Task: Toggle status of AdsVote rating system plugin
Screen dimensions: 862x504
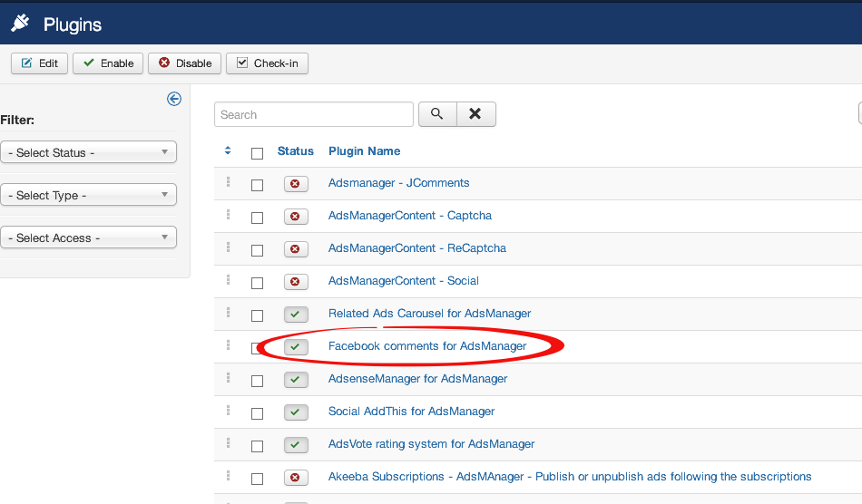Action: tap(296, 445)
